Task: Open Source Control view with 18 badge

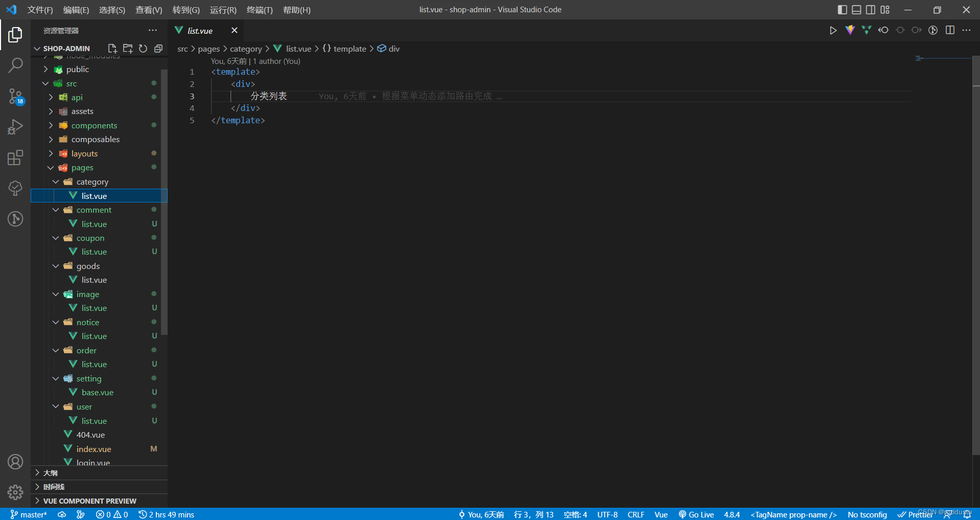Action: click(15, 96)
